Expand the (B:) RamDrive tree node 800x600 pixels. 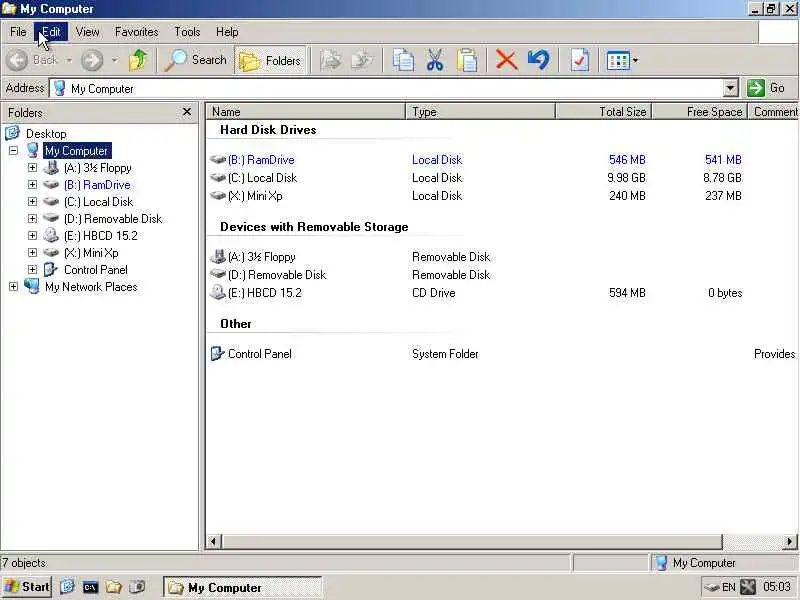(x=32, y=184)
